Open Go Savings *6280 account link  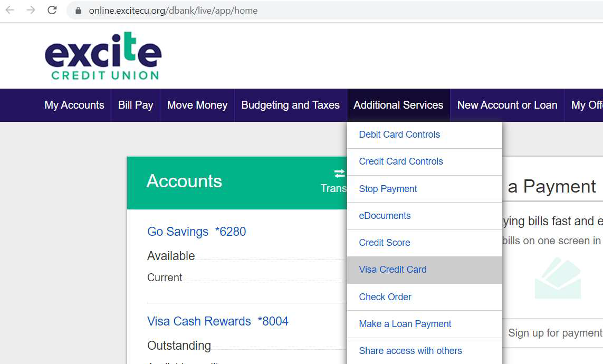(196, 232)
